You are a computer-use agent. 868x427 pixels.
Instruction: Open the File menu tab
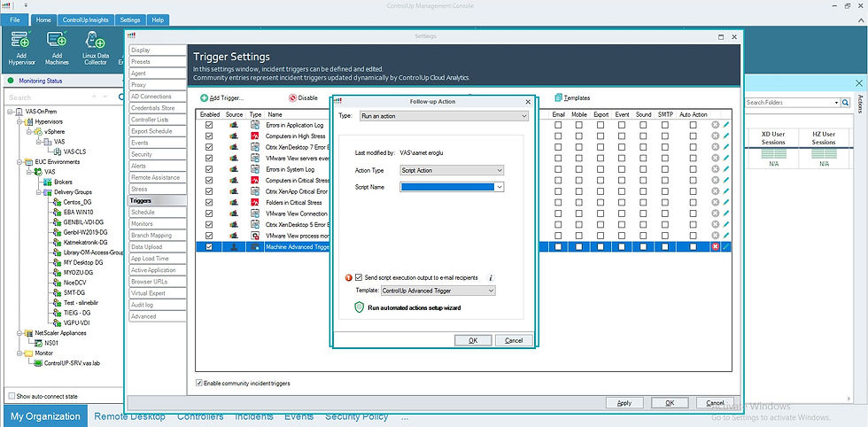pos(15,20)
